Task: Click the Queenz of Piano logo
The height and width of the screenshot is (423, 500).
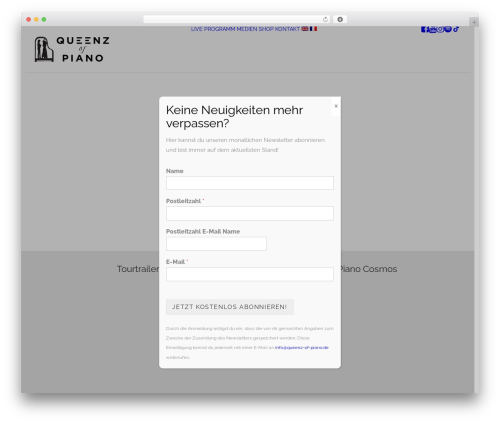Action: coord(72,49)
